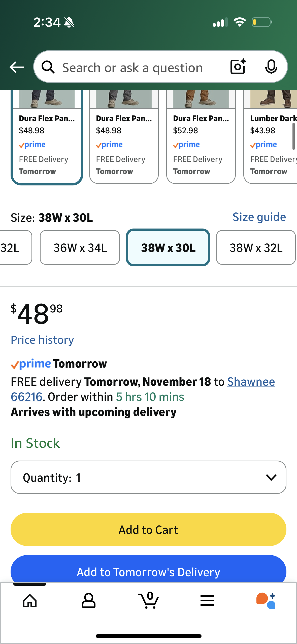This screenshot has width=297, height=644.
Task: Expand the Quantity dropdown
Action: pos(148,477)
